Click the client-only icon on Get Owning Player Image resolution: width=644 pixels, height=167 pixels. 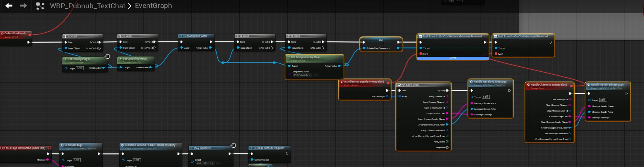(107, 57)
